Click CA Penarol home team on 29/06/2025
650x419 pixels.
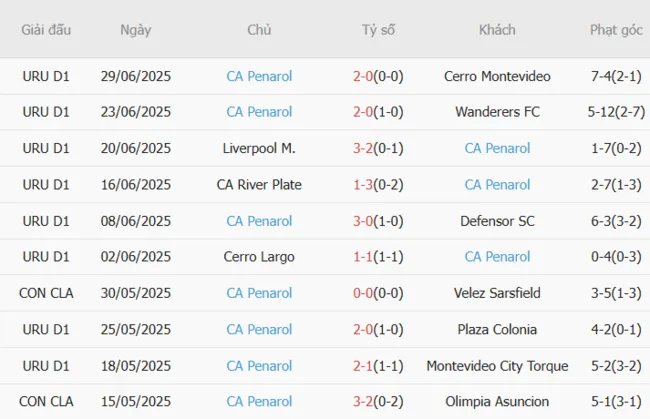[x=259, y=75]
